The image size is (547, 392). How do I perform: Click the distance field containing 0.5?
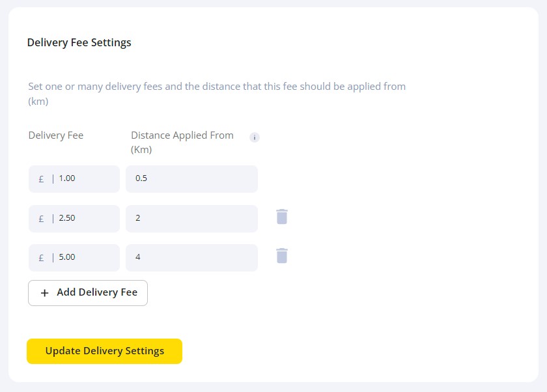pyautogui.click(x=191, y=178)
